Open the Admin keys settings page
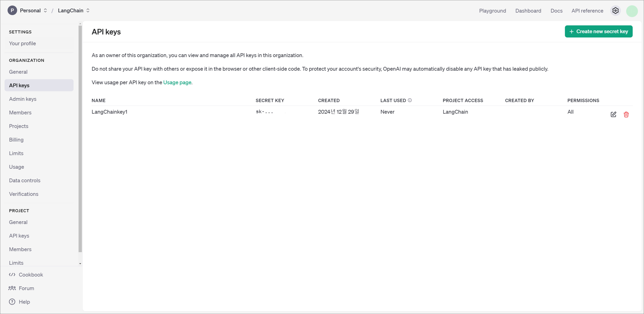 pyautogui.click(x=23, y=99)
